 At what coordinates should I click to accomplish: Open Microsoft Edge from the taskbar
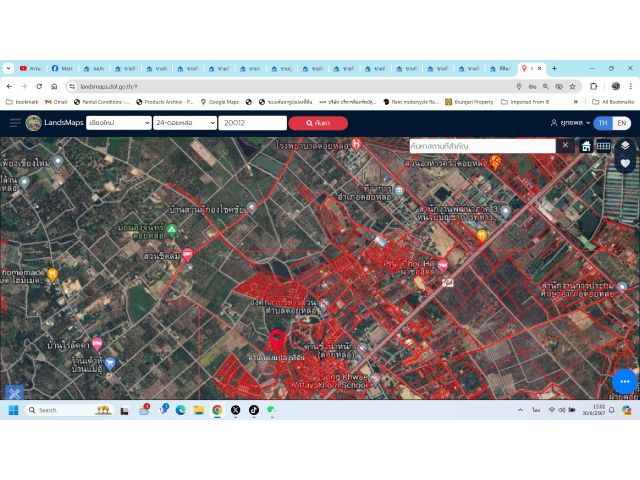180,410
